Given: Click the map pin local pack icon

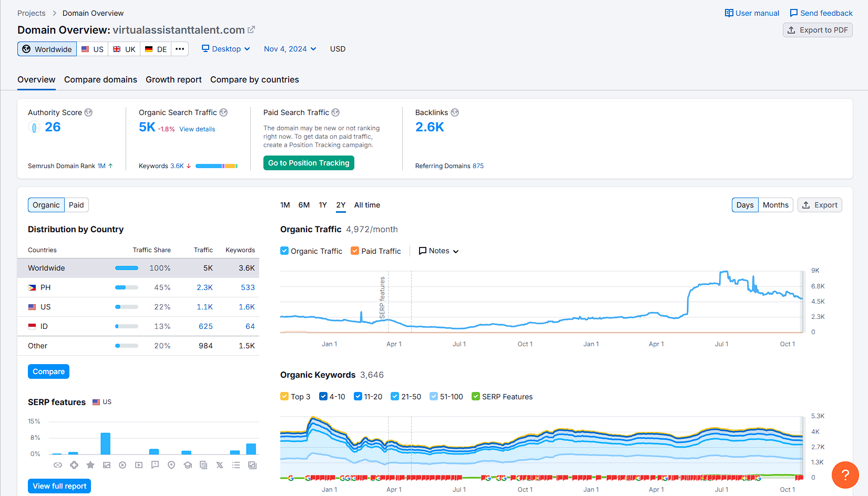Looking at the screenshot, I should coord(171,465).
